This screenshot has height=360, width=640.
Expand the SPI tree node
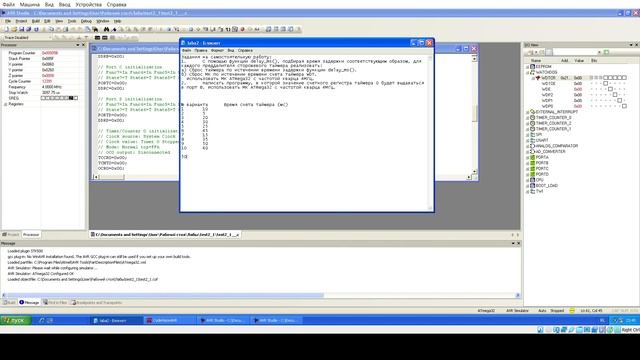click(x=527, y=135)
